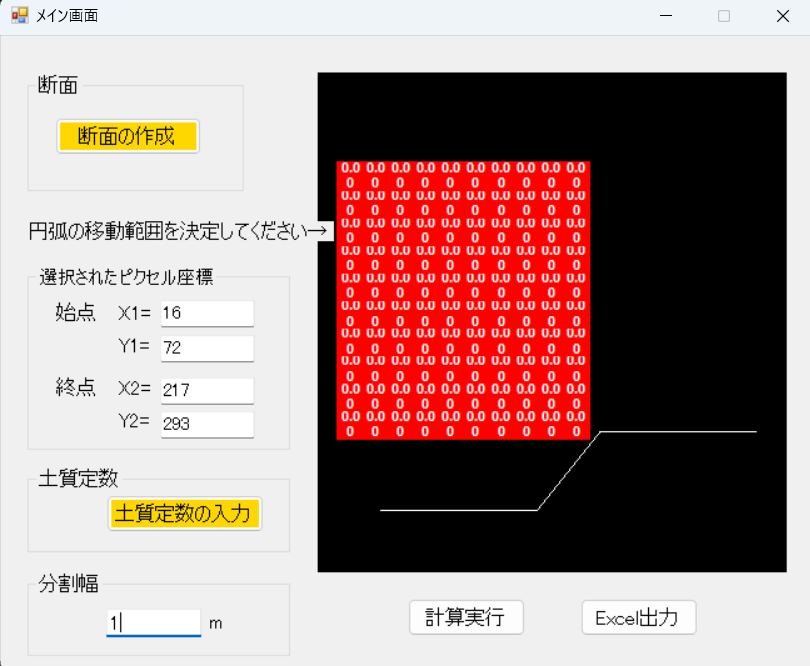This screenshot has height=666, width=810.
Task: Click the Excel出力 button
Action: [638, 617]
